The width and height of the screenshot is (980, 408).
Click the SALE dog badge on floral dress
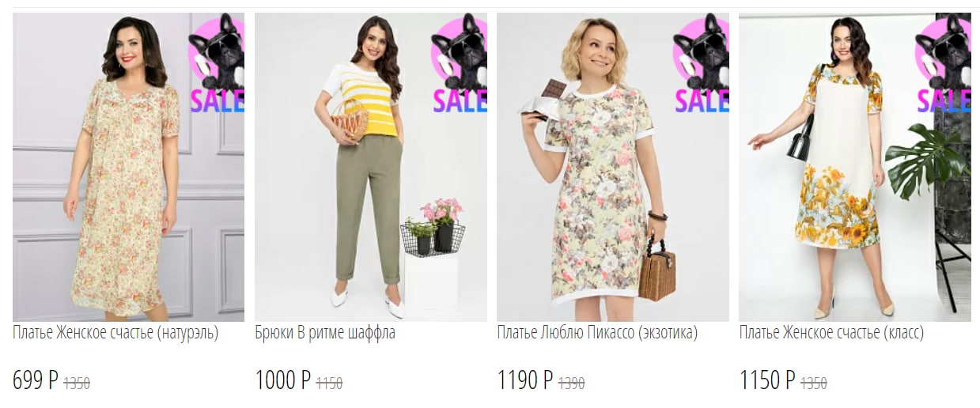218,64
